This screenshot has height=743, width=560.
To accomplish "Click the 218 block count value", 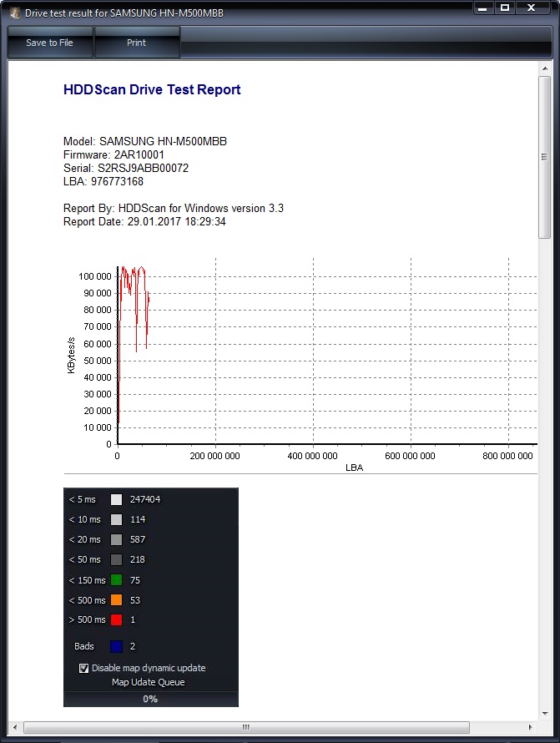I will coord(138,559).
